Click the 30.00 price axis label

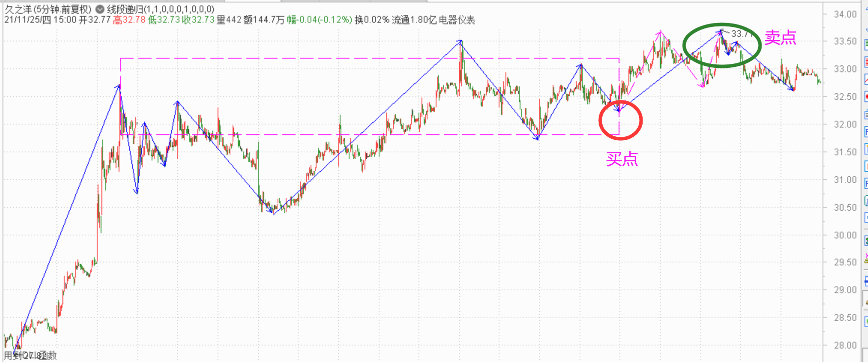845,235
